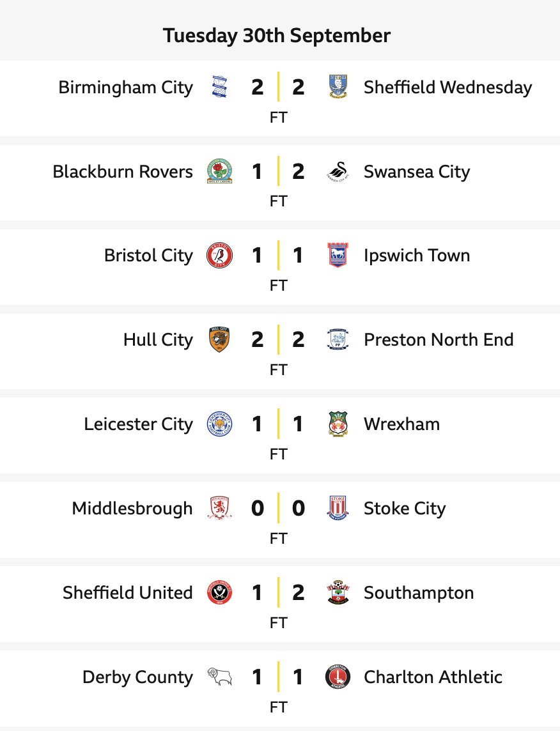Click Blackburn Rovers' score of 1
Image resolution: width=560 pixels, height=731 pixels.
[257, 171]
